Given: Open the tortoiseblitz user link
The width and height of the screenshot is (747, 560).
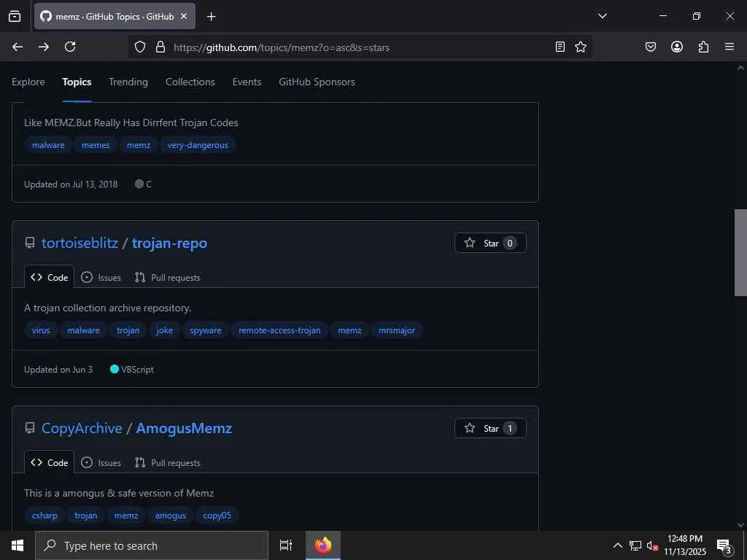Looking at the screenshot, I should [80, 243].
